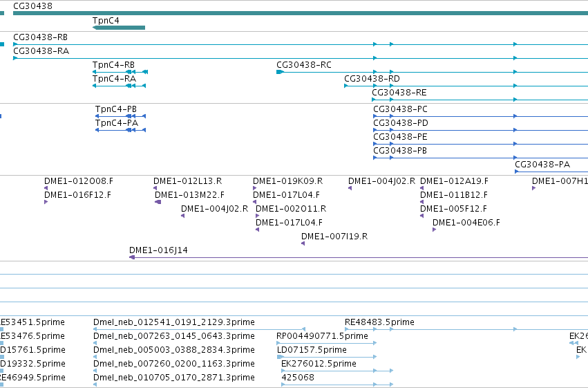Image resolution: width=588 pixels, height=388 pixels.
Task: Select the long DME1-016J14 clone line
Action: click(x=359, y=258)
